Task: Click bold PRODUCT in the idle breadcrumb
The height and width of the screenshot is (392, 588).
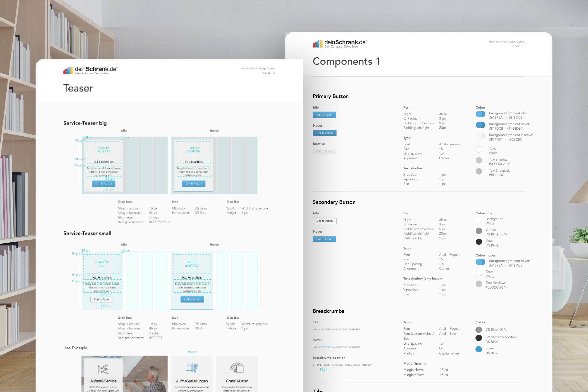Action: (355, 329)
